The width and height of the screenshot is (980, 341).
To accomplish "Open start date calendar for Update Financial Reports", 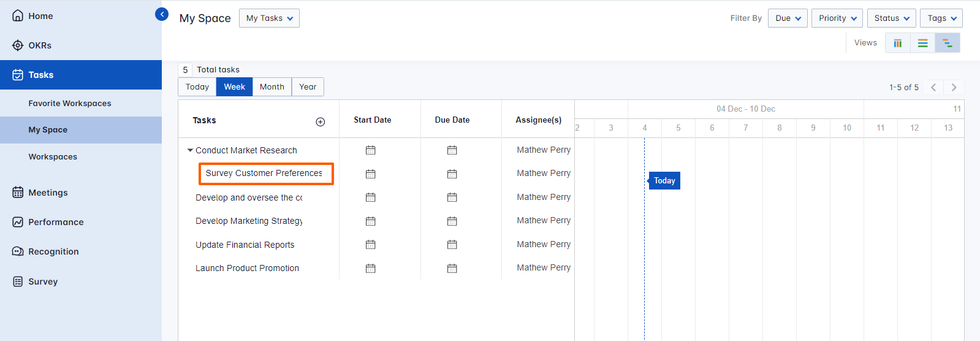I will click(371, 245).
